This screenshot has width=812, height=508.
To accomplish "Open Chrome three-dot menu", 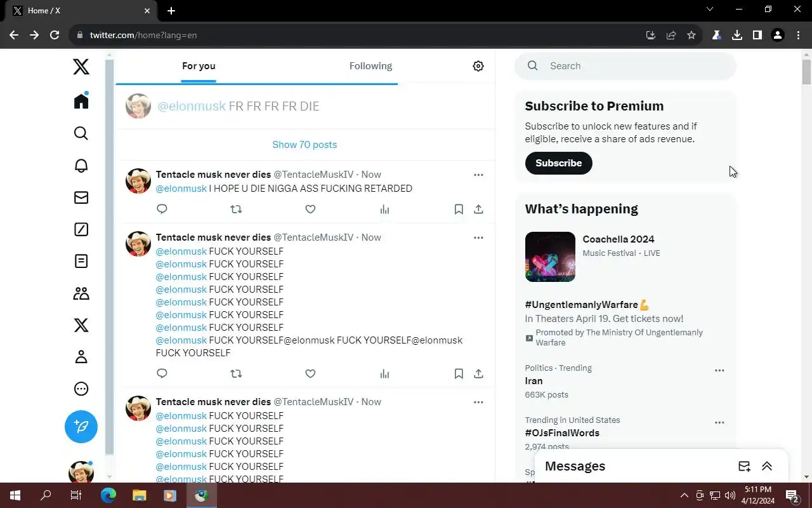I will tap(798, 35).
